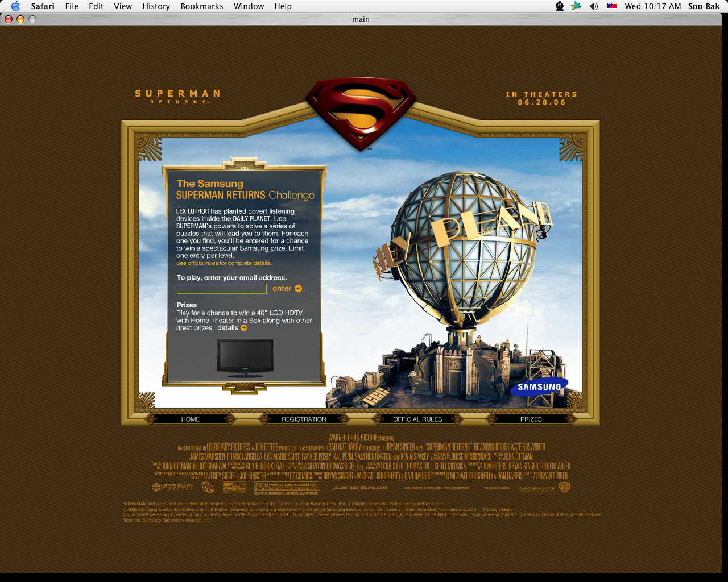Go to the REGISTRATION tab
Image resolution: width=728 pixels, height=582 pixels.
[x=304, y=419]
